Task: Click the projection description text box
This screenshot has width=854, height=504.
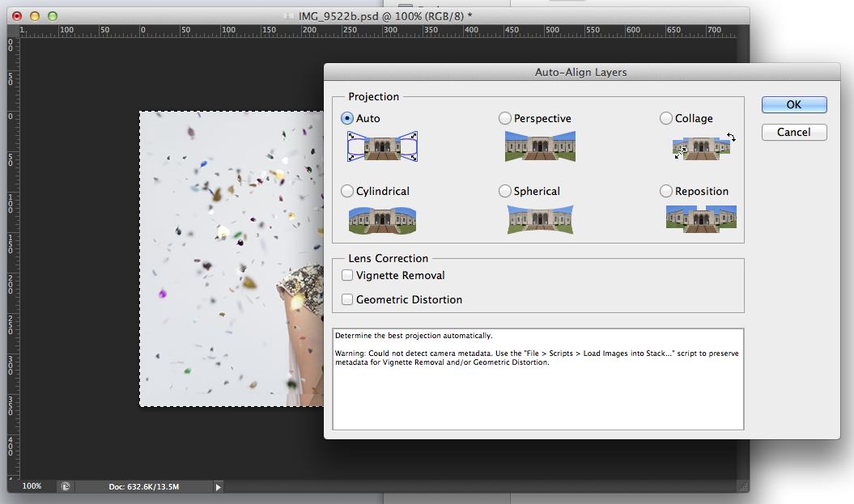Action: [x=537, y=379]
